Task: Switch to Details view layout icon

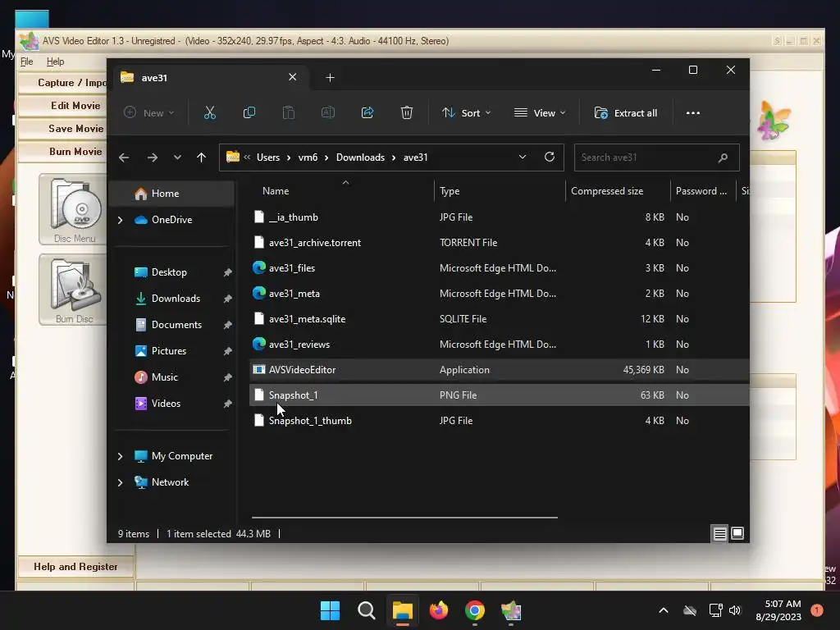Action: pos(719,533)
